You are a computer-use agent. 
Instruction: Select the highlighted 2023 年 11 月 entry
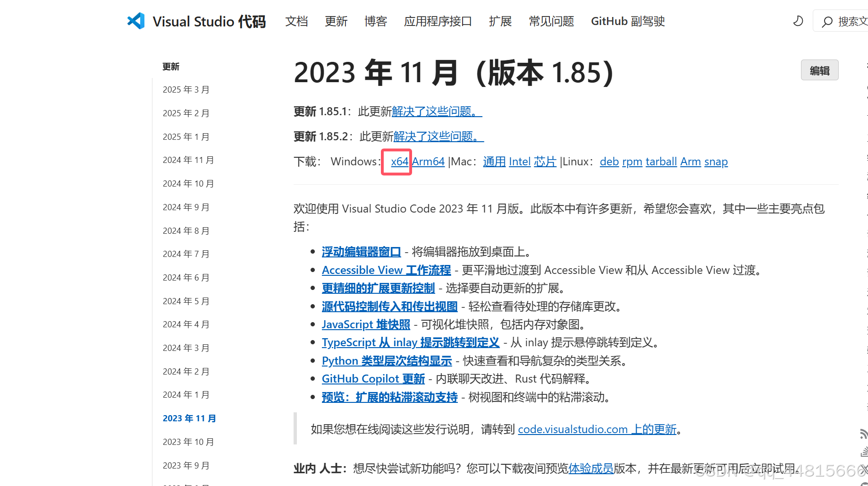click(189, 418)
